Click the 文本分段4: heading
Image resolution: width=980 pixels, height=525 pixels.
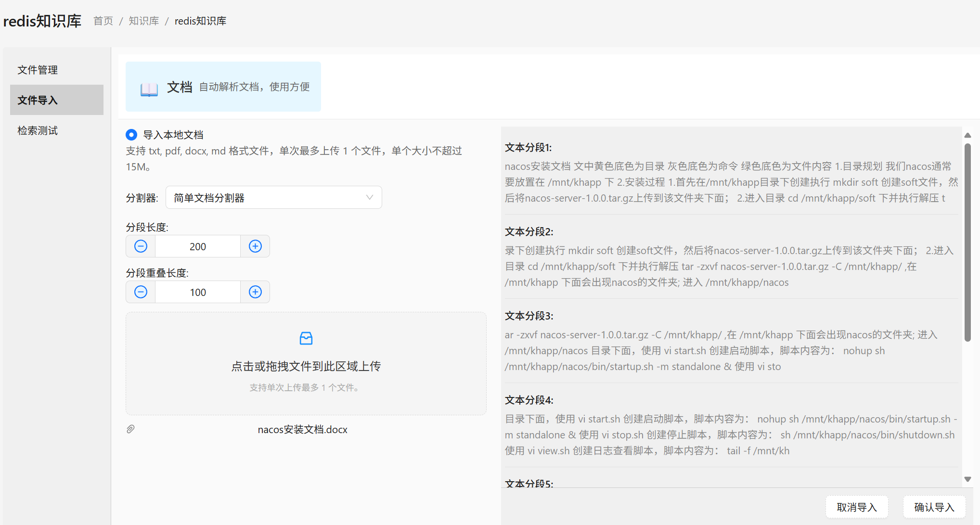coord(529,400)
